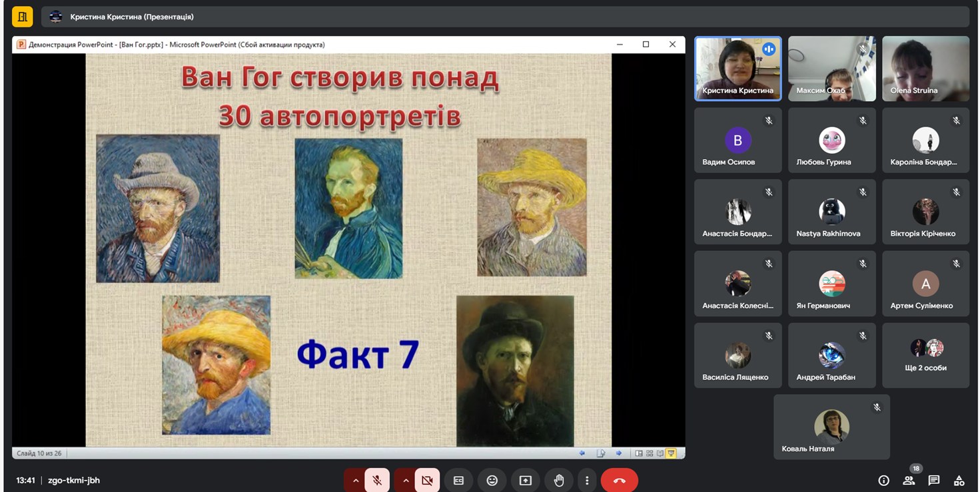
Task: Go to previous slide arrow in PowerPoint
Action: [x=582, y=453]
